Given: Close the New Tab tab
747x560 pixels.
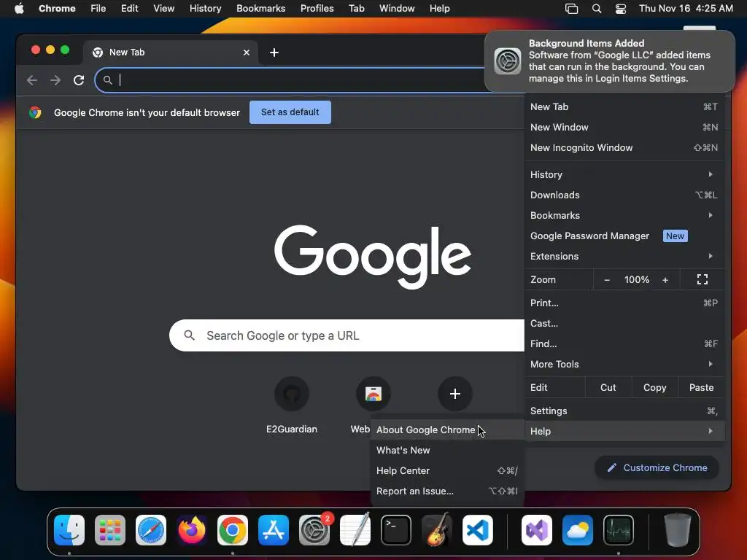Looking at the screenshot, I should [247, 52].
